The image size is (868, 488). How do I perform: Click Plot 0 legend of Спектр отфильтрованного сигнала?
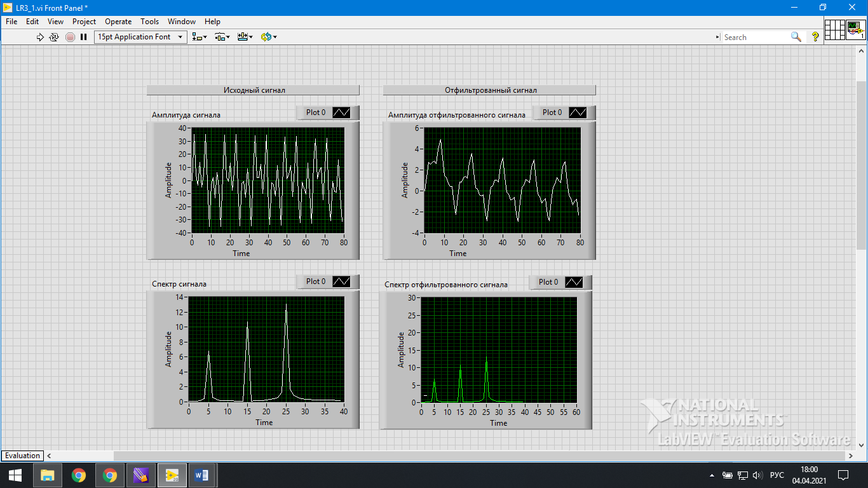tap(560, 282)
